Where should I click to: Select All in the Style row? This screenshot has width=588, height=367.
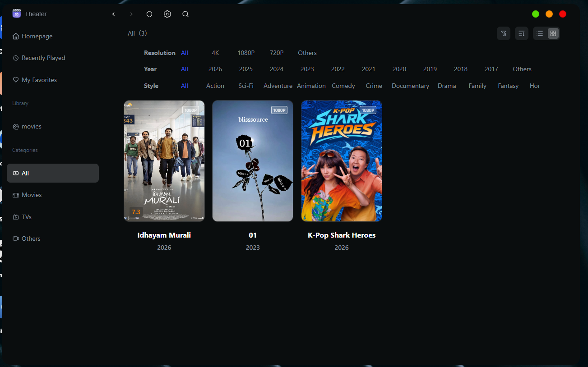pos(185,86)
